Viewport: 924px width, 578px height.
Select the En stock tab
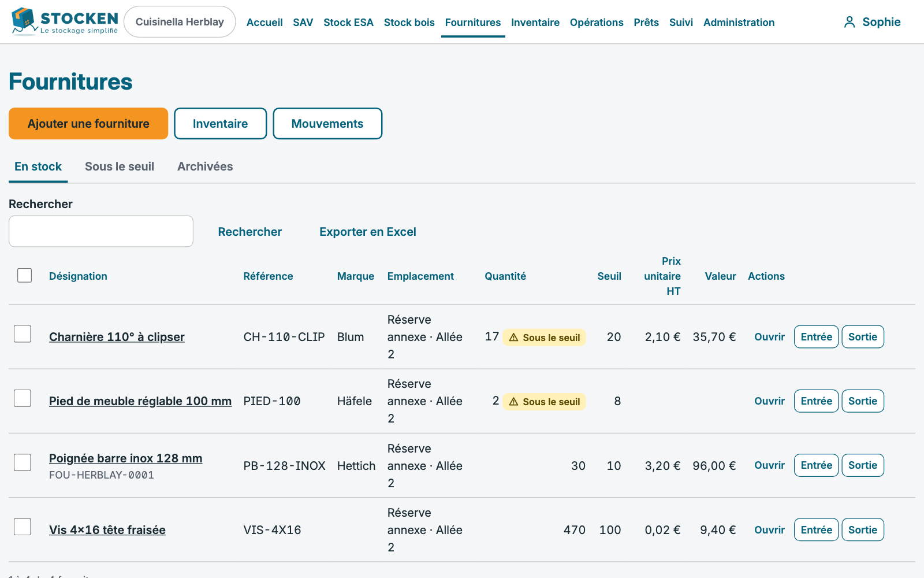[38, 166]
